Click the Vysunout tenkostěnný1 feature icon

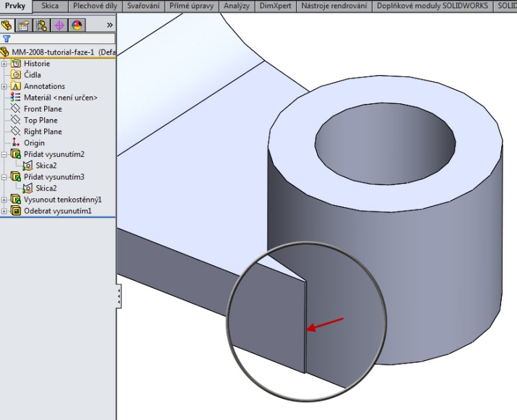click(x=15, y=199)
